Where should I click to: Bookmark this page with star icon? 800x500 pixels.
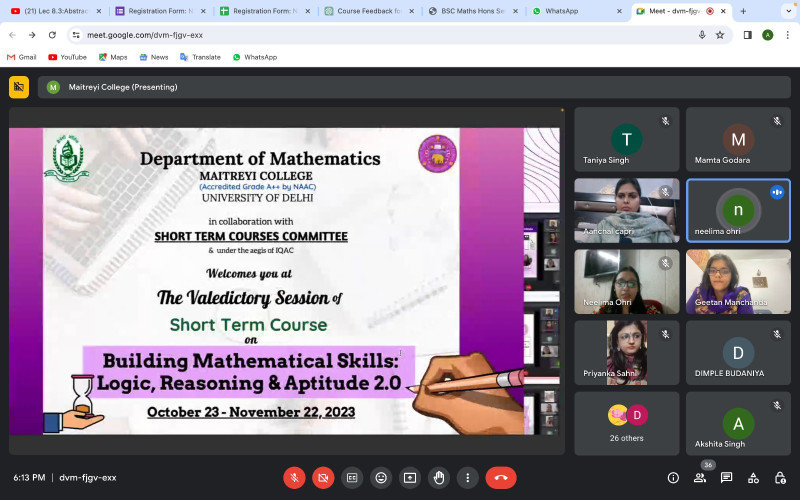tap(720, 35)
